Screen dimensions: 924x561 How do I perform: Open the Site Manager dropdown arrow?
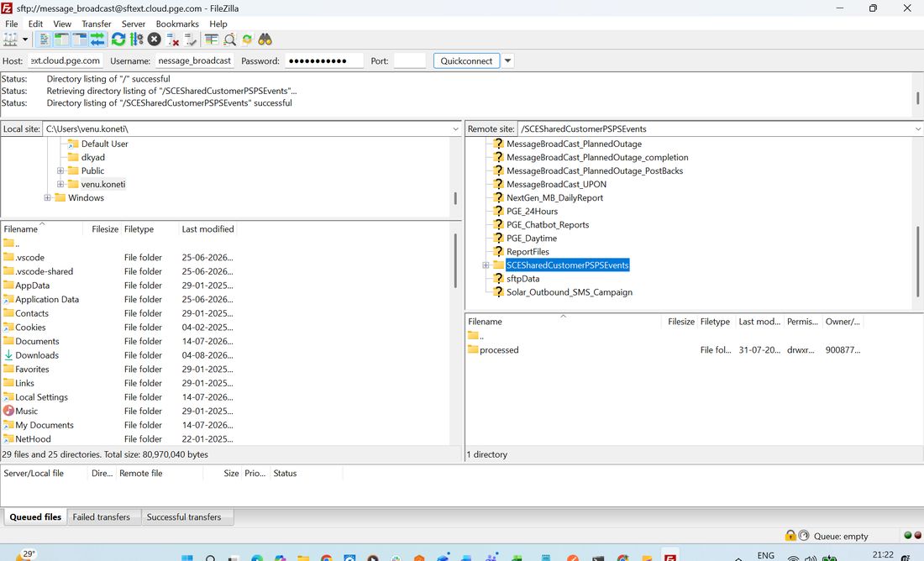click(x=25, y=39)
